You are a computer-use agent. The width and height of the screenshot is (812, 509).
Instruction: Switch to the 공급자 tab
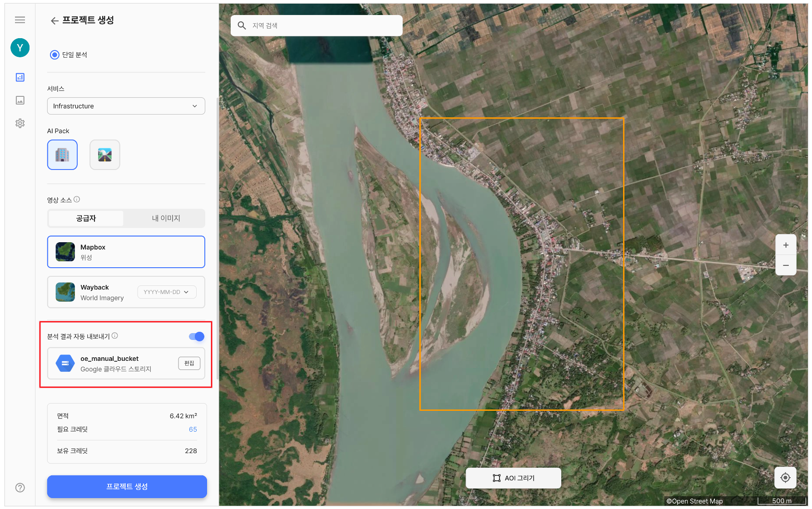(x=86, y=219)
